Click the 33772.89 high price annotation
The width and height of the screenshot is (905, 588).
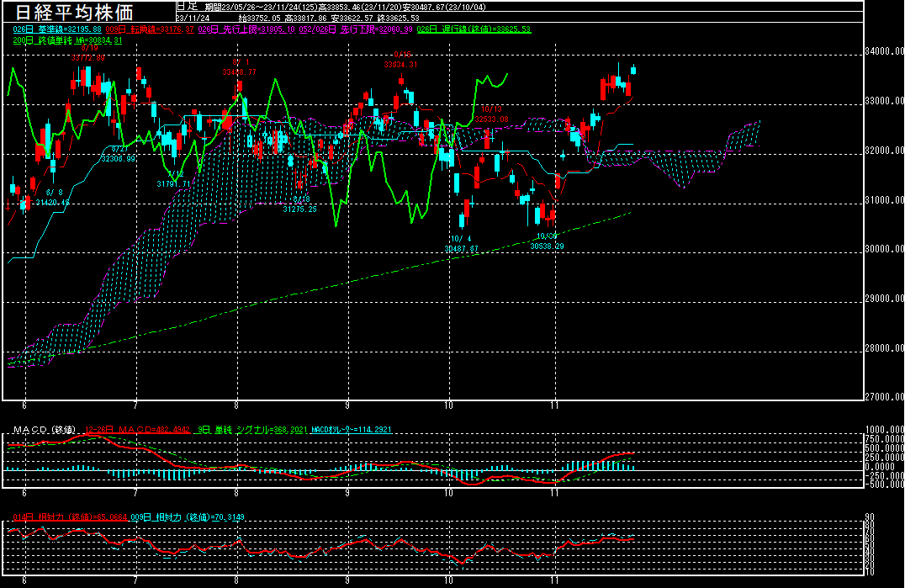88,58
